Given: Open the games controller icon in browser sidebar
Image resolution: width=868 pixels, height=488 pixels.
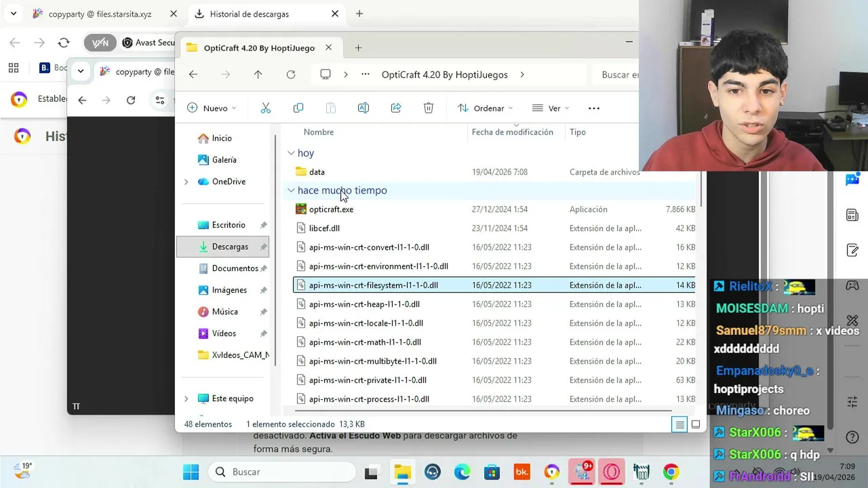Looking at the screenshot, I should click(x=852, y=286).
